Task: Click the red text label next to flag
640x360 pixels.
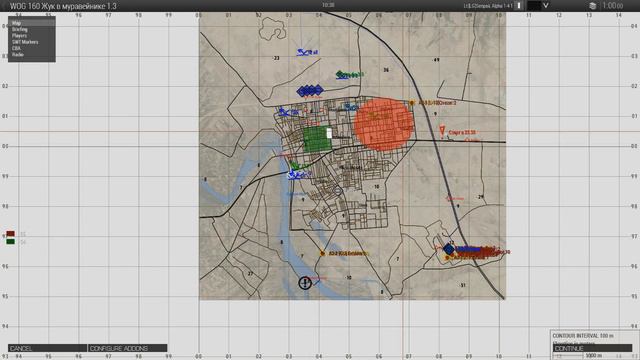Action: click(462, 133)
